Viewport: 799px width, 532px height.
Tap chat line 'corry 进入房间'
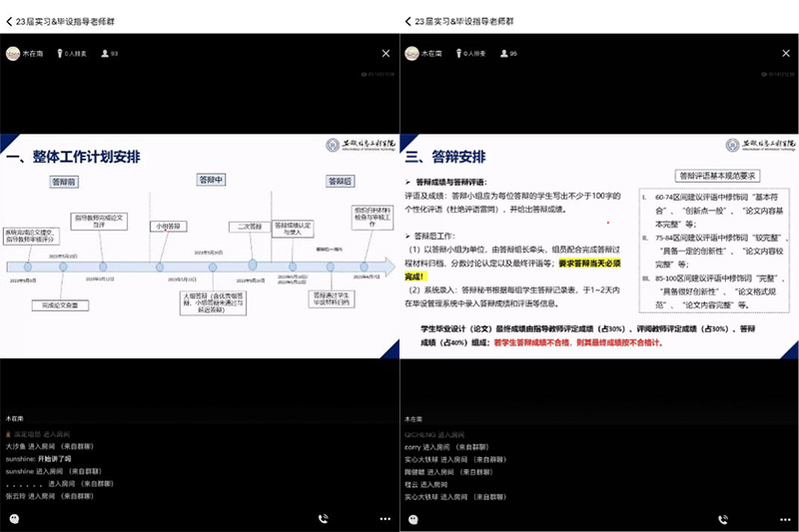446,447
